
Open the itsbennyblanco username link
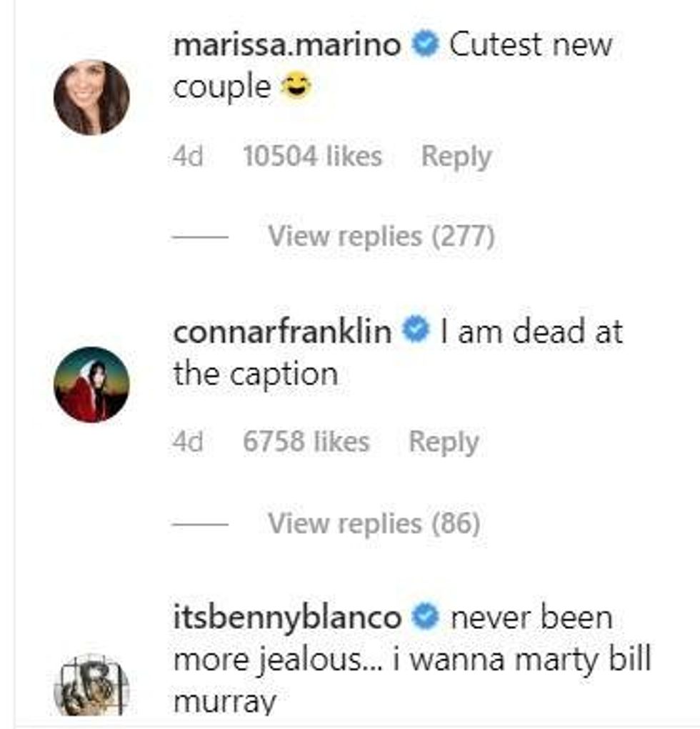pos(287,618)
